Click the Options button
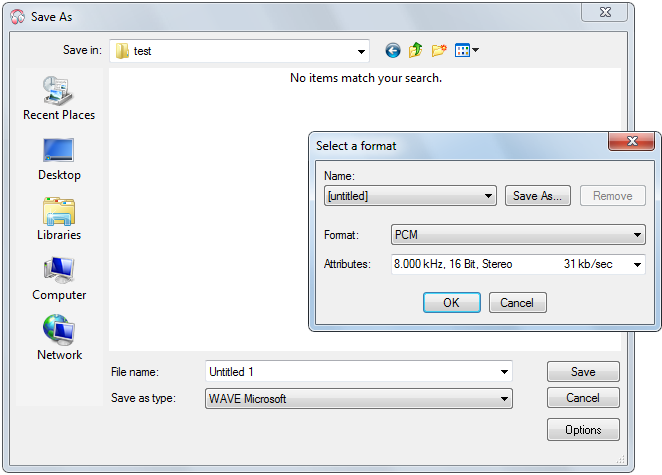Viewport: 662px width, 475px height. point(583,430)
